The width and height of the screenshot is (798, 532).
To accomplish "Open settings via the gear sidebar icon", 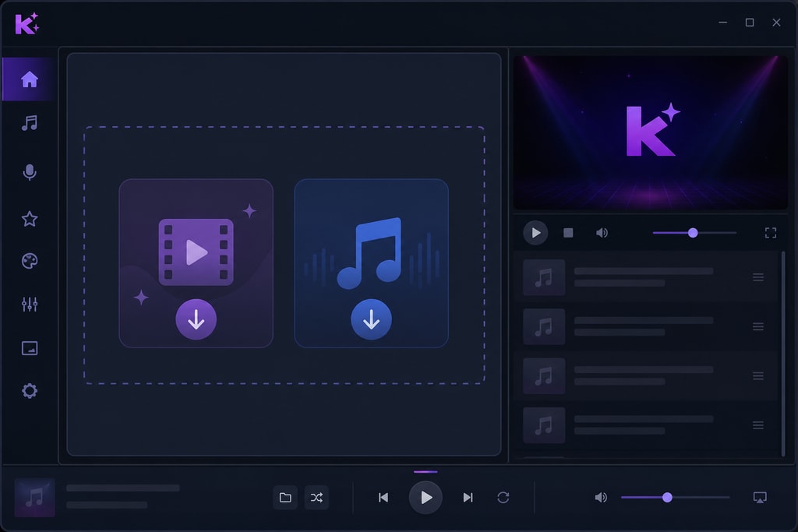I will tap(30, 390).
